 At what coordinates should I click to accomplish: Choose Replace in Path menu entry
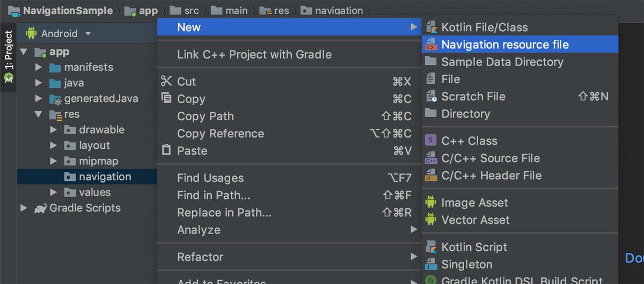[289, 212]
